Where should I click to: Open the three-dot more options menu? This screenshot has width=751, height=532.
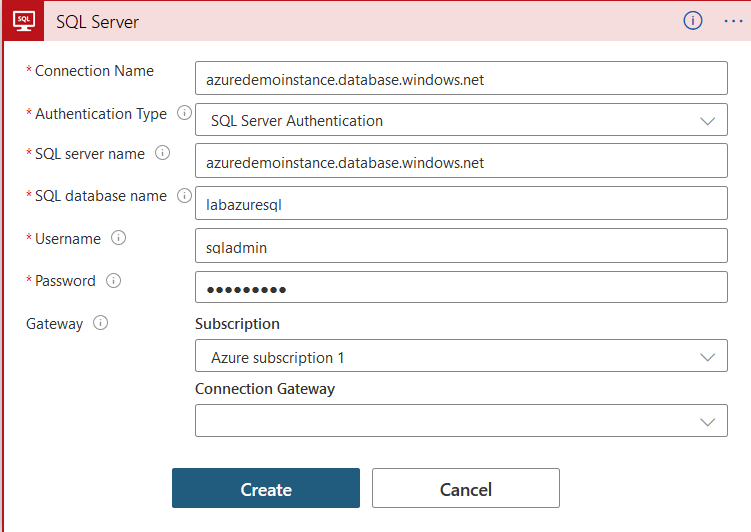(x=733, y=20)
